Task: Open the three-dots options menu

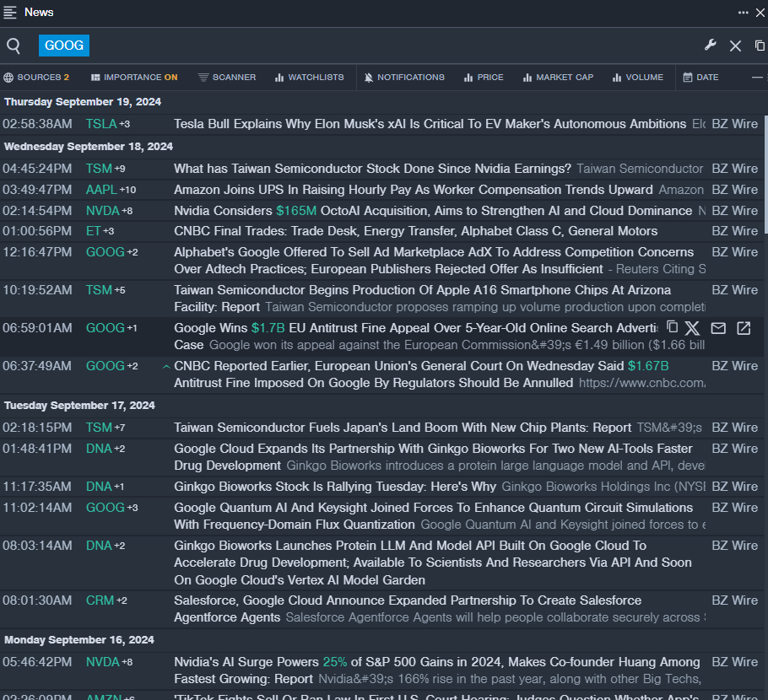Action: click(x=743, y=13)
